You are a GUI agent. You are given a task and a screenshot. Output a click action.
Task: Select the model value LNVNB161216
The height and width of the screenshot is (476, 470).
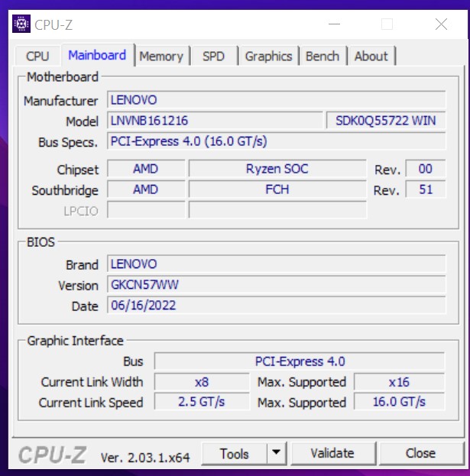tap(215, 121)
